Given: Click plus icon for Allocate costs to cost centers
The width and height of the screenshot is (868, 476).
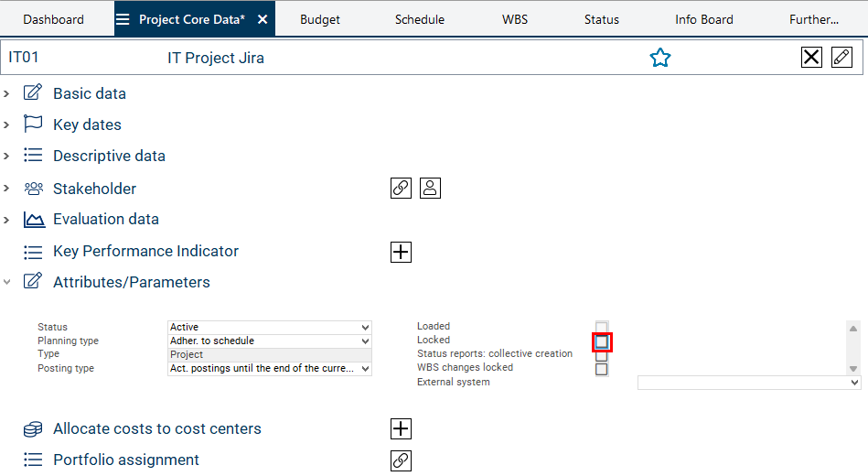Looking at the screenshot, I should click(401, 429).
